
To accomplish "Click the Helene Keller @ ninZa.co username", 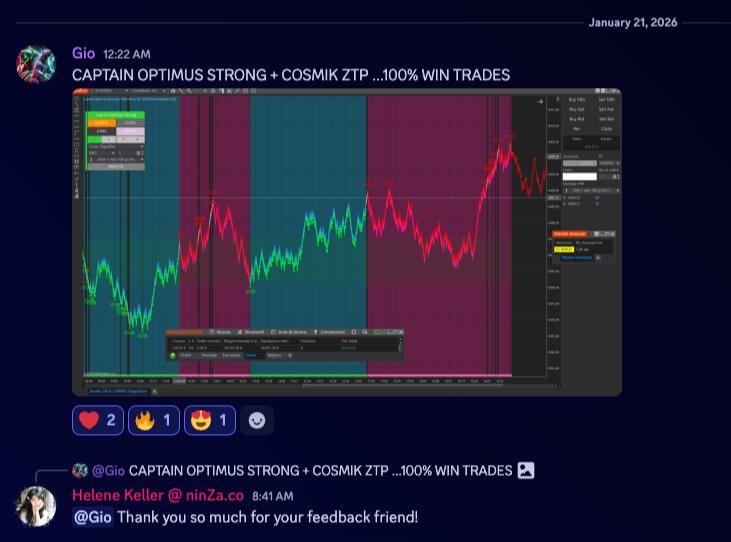I will point(158,495).
